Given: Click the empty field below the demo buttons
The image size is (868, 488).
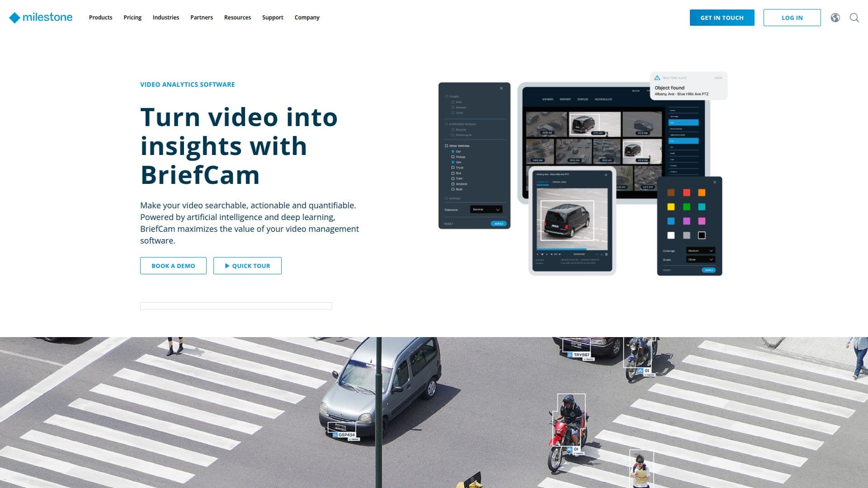Looking at the screenshot, I should click(236, 306).
